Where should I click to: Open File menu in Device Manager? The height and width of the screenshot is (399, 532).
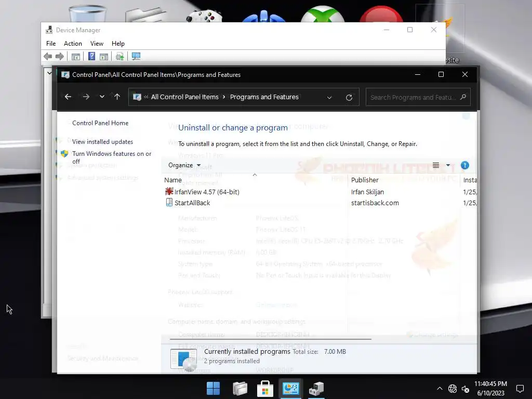(x=51, y=44)
